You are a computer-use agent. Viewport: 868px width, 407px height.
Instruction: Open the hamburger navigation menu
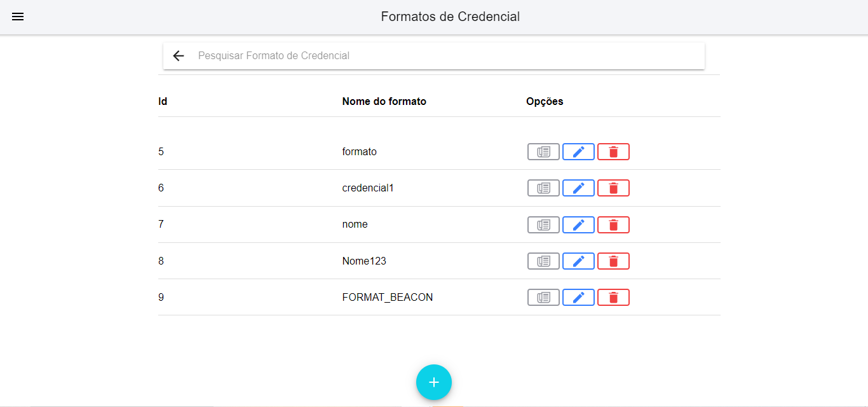tap(18, 17)
